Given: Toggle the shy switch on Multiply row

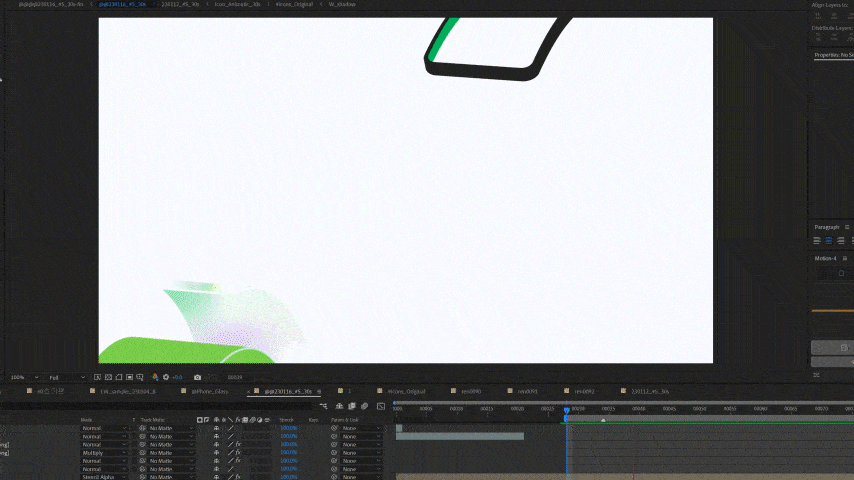Looking at the screenshot, I should (216, 453).
